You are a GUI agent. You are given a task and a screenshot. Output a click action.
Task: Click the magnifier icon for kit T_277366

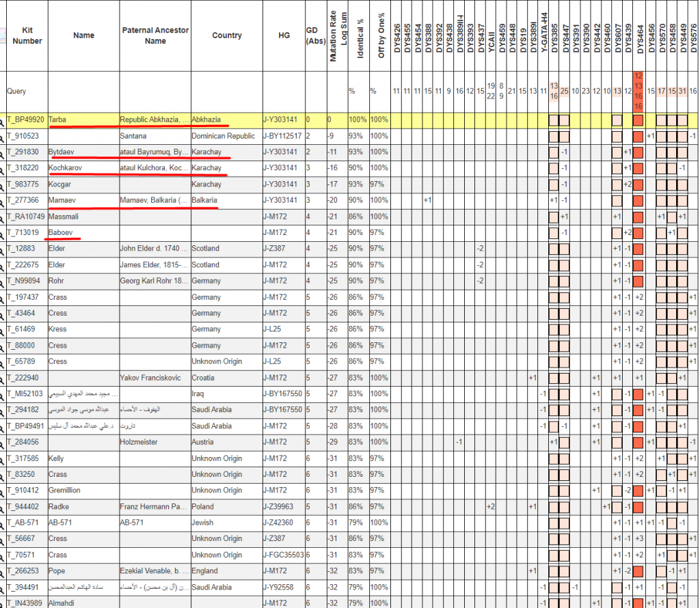[x=2, y=202]
